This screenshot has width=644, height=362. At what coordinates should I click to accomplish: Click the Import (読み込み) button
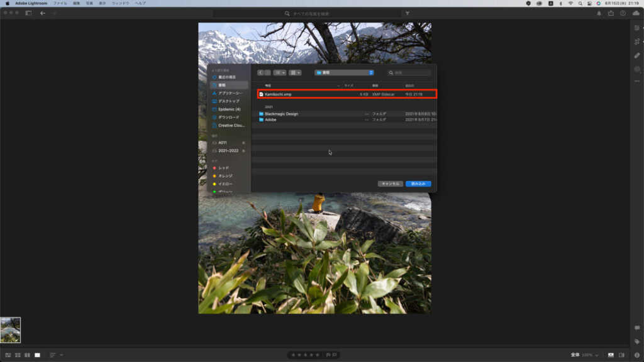(x=418, y=184)
